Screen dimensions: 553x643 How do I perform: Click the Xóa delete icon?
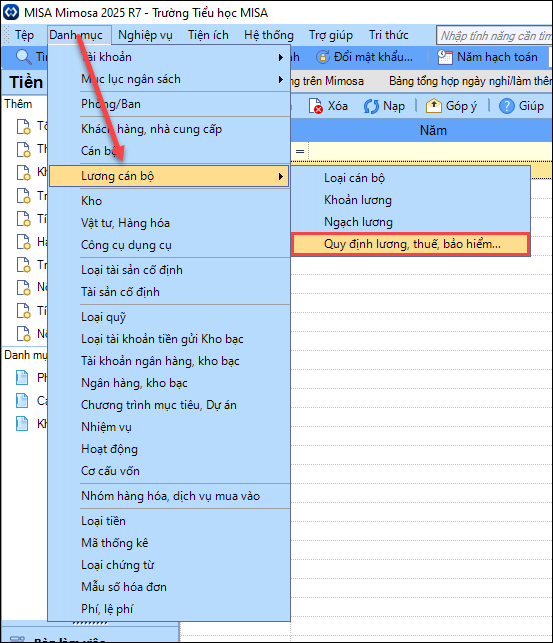coord(315,106)
